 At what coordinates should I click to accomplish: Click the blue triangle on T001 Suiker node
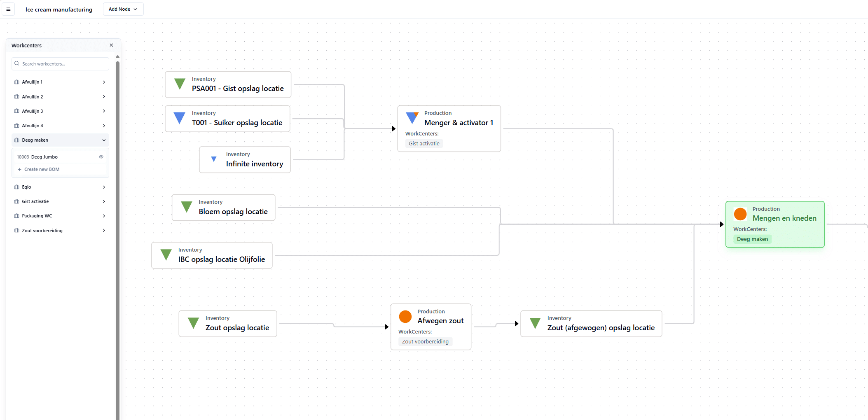point(180,118)
